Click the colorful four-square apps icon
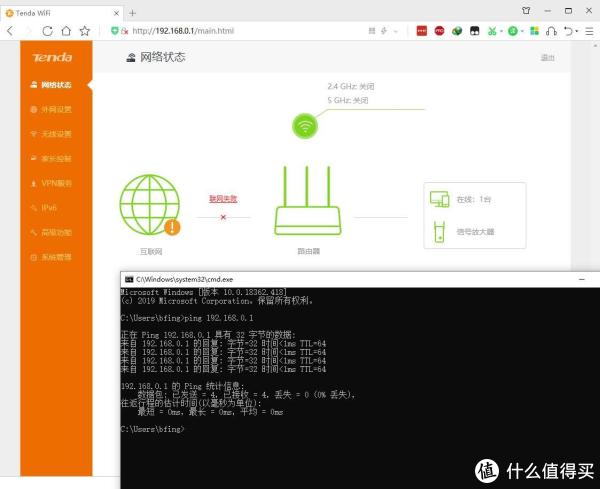Viewport: 600px width, 489px height. pyautogui.click(x=535, y=31)
